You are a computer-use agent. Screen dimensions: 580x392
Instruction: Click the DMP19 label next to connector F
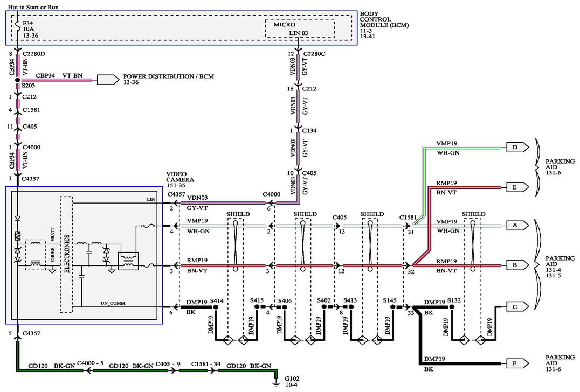point(434,359)
